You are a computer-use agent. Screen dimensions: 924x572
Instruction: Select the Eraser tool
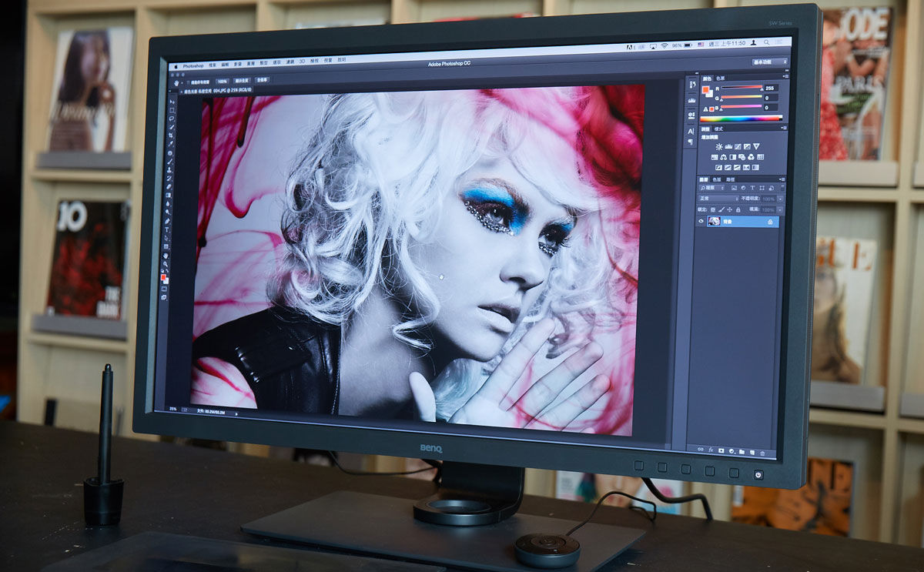tap(169, 187)
